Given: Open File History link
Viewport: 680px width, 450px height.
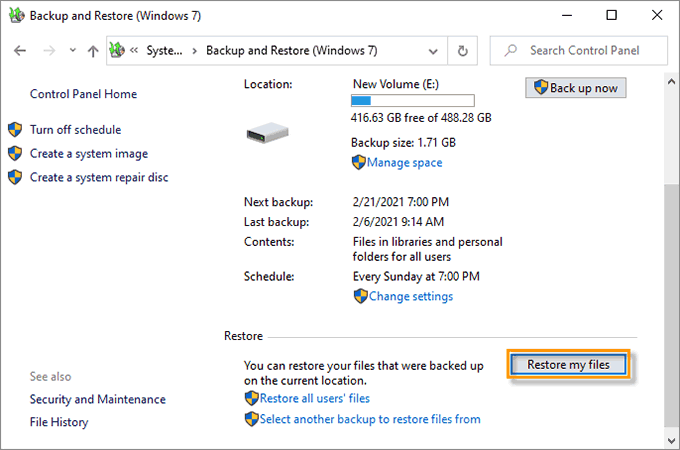Looking at the screenshot, I should (x=59, y=422).
